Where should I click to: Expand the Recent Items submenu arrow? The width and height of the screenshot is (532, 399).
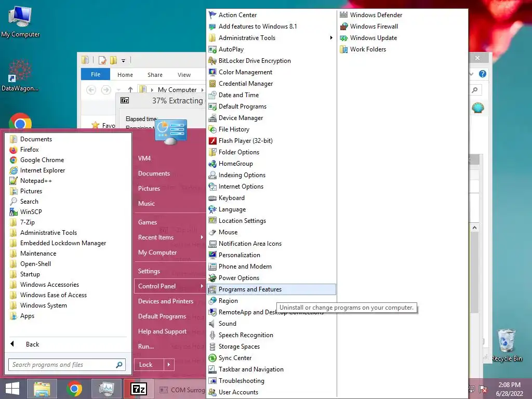click(x=202, y=237)
